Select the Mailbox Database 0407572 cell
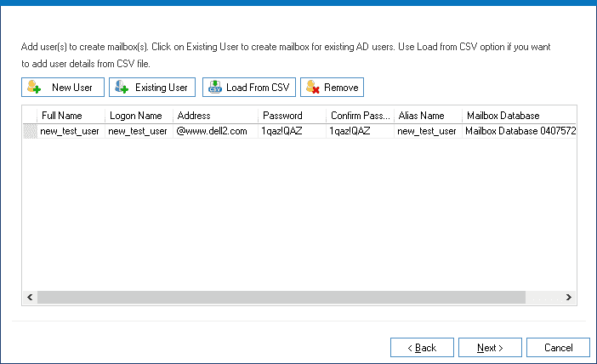This screenshot has width=597, height=364. click(520, 132)
